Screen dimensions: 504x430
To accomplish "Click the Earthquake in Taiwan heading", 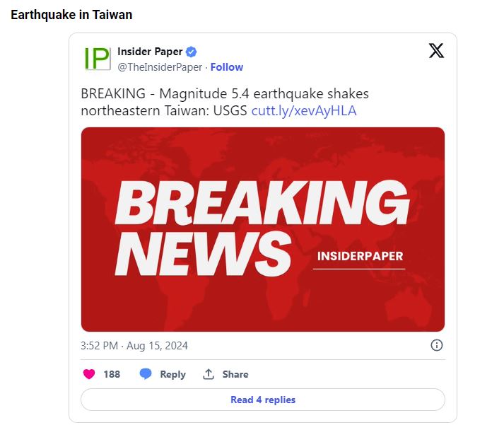I will coord(71,15).
